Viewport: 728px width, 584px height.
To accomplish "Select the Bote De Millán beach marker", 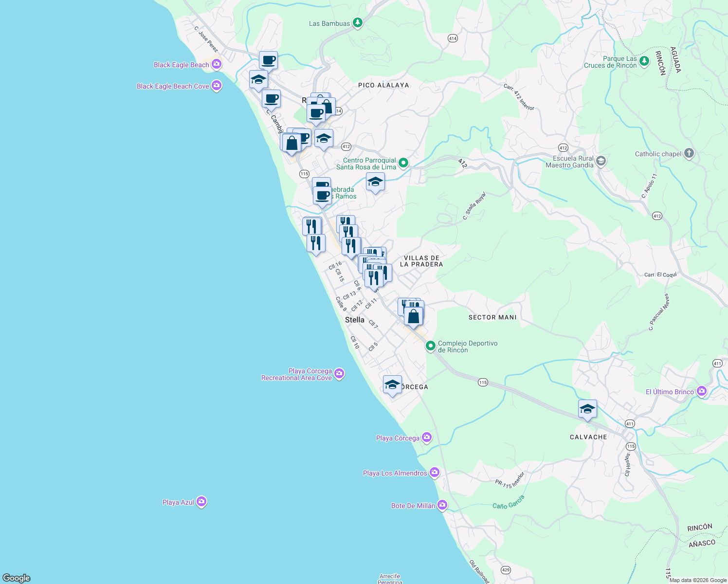I will point(442,505).
